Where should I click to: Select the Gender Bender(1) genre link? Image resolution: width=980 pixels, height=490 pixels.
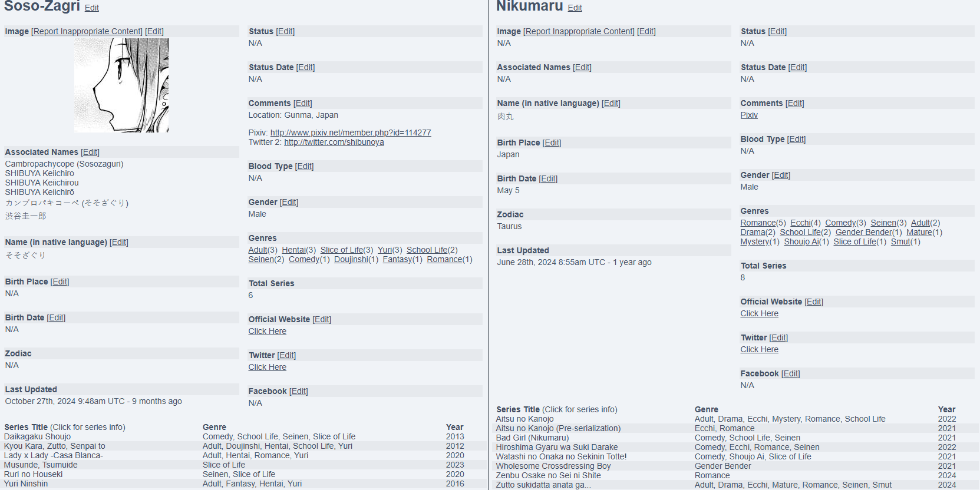click(x=869, y=232)
